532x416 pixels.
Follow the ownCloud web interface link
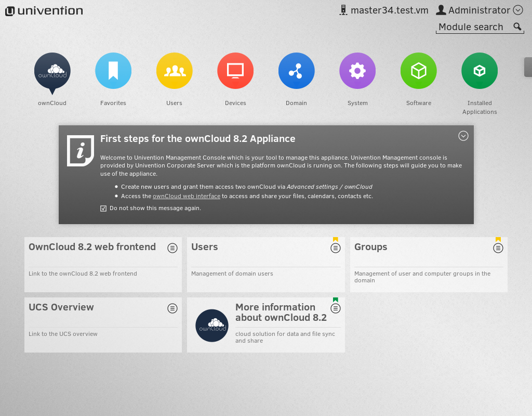(187, 197)
